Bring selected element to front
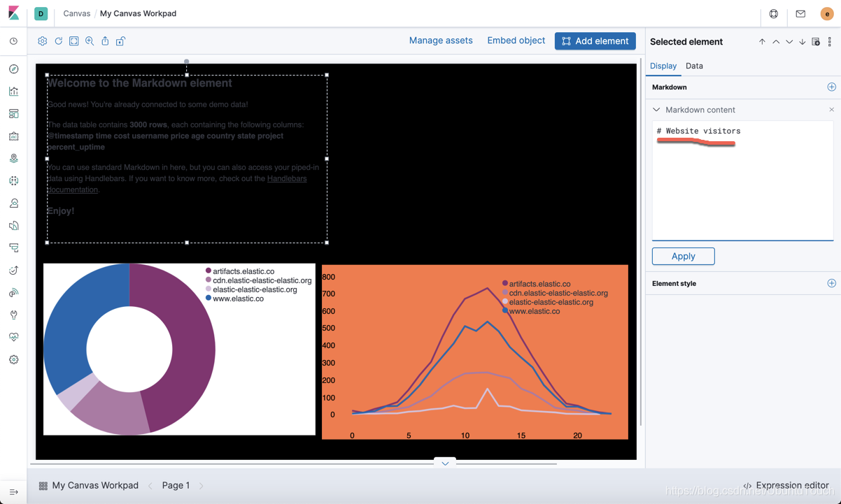Image resolution: width=841 pixels, height=504 pixels. pos(762,42)
